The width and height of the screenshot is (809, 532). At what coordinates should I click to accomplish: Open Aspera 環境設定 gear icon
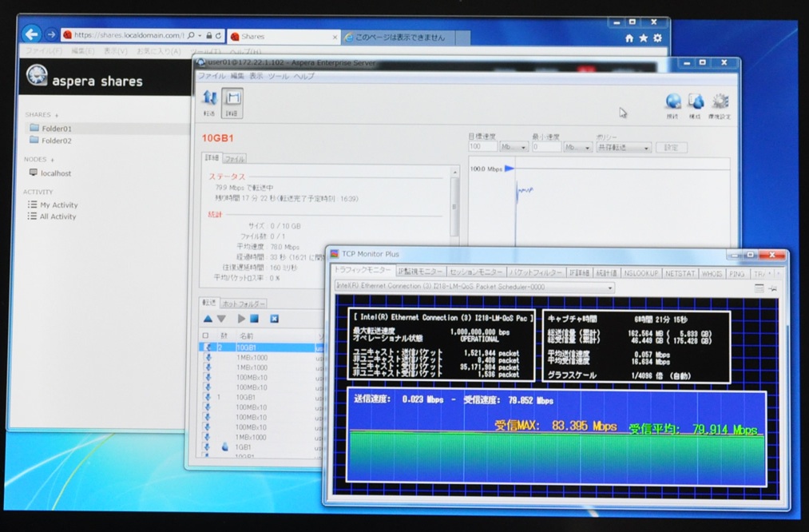pos(720,105)
